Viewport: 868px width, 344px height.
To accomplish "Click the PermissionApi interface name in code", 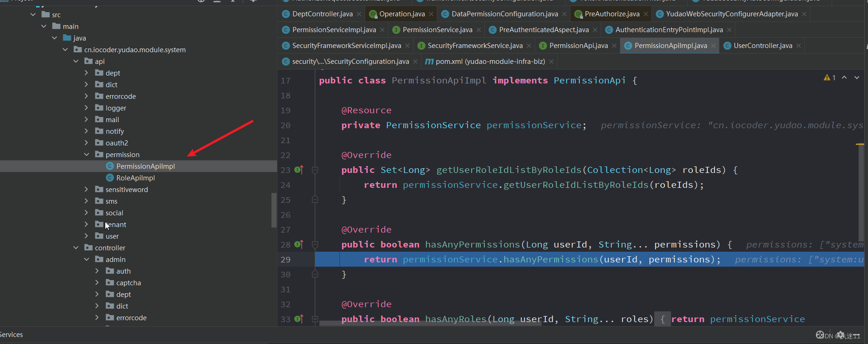I will pyautogui.click(x=590, y=80).
